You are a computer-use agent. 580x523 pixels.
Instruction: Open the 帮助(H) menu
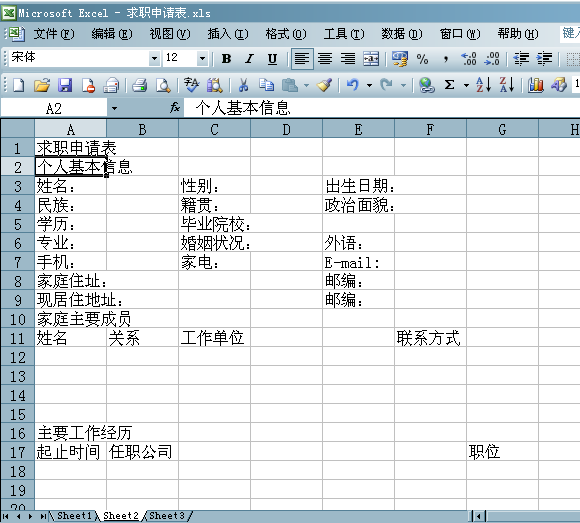pos(518,34)
